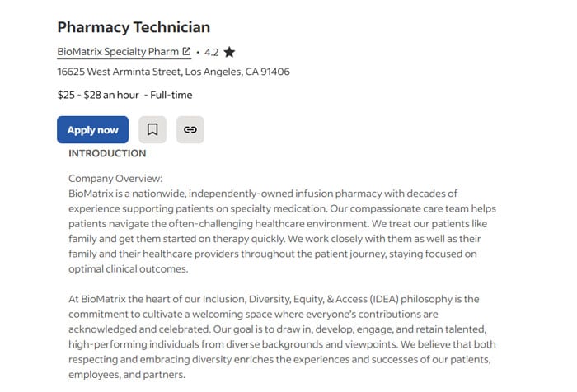This screenshot has height=392, width=577.
Task: Copy job link using chain icon
Action: 190,130
